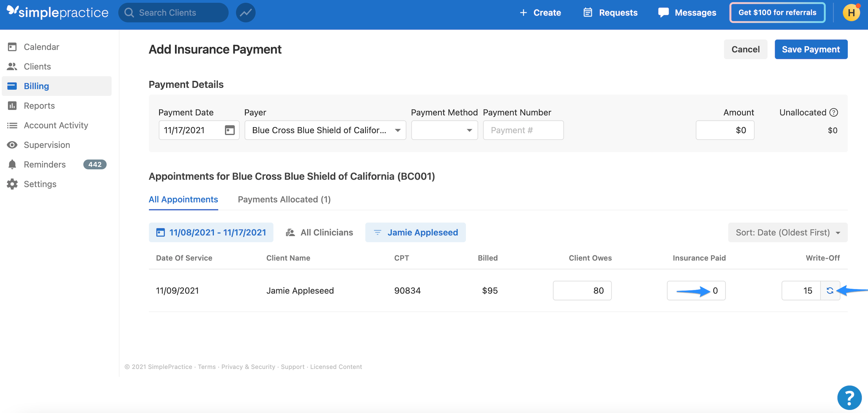Click the Settings gear icon
The image size is (868, 413).
click(x=12, y=184)
